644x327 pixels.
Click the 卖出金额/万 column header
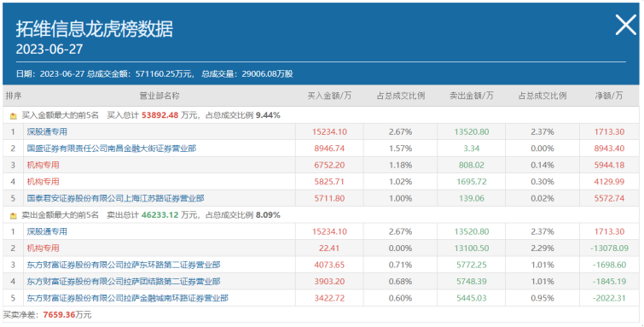pyautogui.click(x=472, y=96)
